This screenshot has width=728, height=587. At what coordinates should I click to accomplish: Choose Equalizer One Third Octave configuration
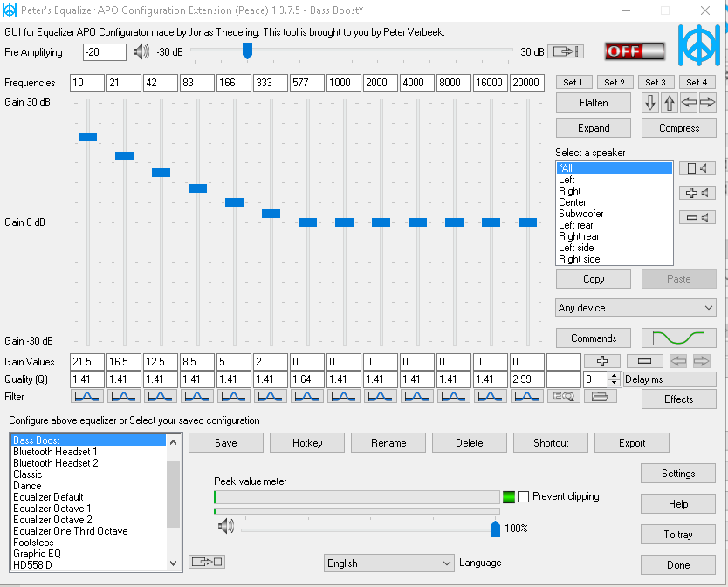88,531
